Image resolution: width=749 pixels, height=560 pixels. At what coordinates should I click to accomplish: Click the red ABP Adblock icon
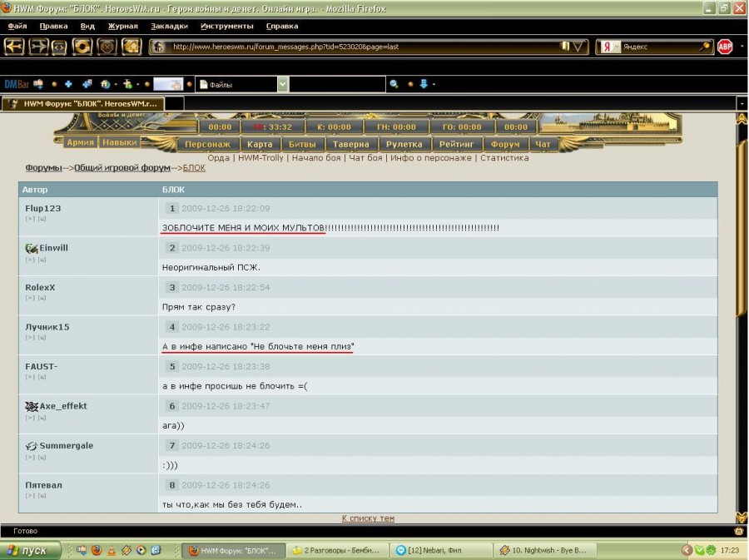tap(725, 47)
